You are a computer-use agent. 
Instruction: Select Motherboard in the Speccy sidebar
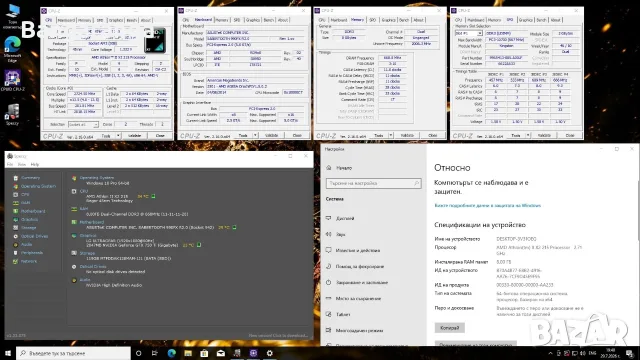pyautogui.click(x=33, y=211)
